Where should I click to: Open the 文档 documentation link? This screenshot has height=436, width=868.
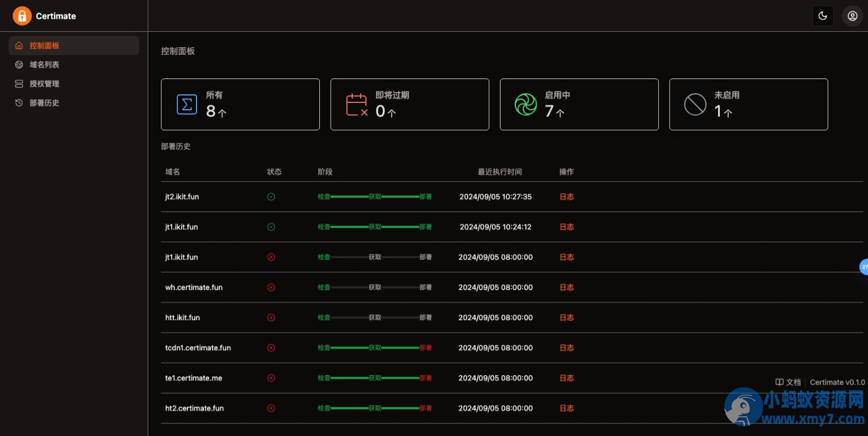788,382
